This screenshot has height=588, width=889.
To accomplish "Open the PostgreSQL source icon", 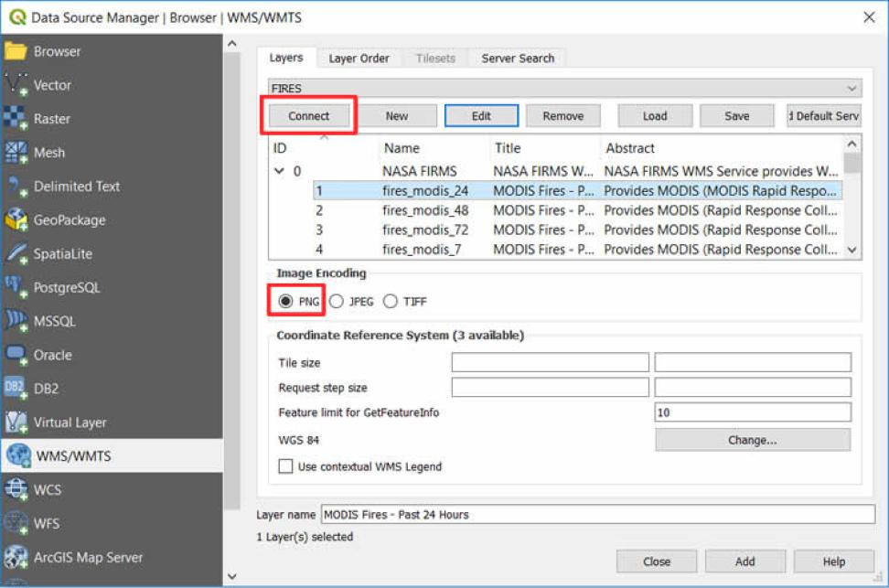I will click(x=16, y=287).
